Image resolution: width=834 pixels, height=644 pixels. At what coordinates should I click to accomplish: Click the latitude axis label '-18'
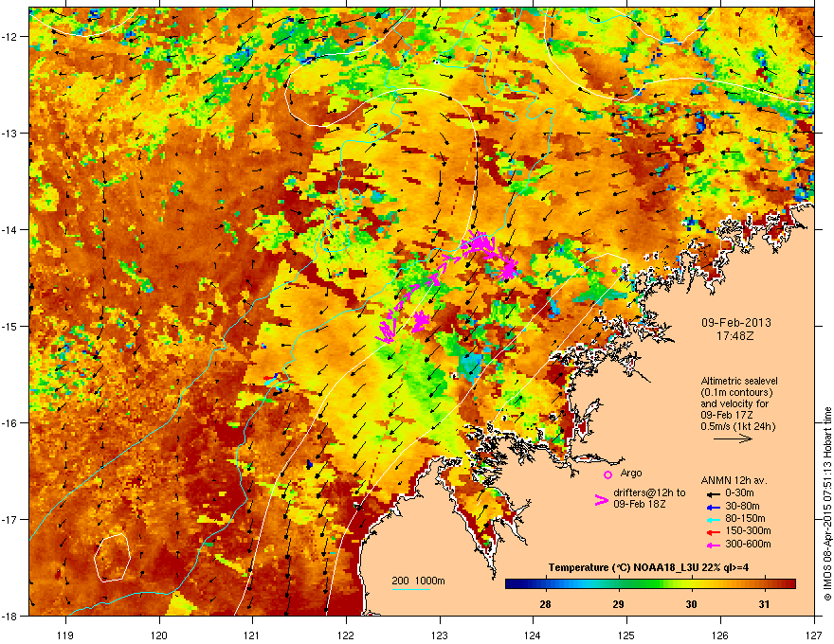[9, 616]
